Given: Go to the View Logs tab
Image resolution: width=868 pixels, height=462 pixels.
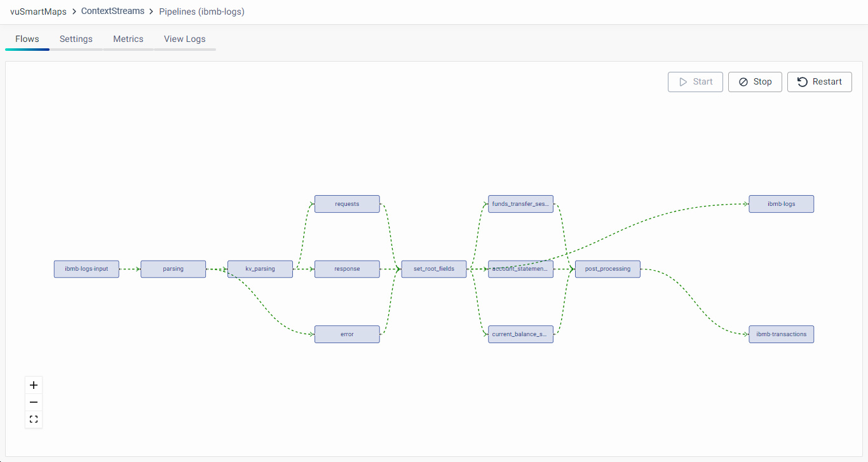Looking at the screenshot, I should (185, 39).
